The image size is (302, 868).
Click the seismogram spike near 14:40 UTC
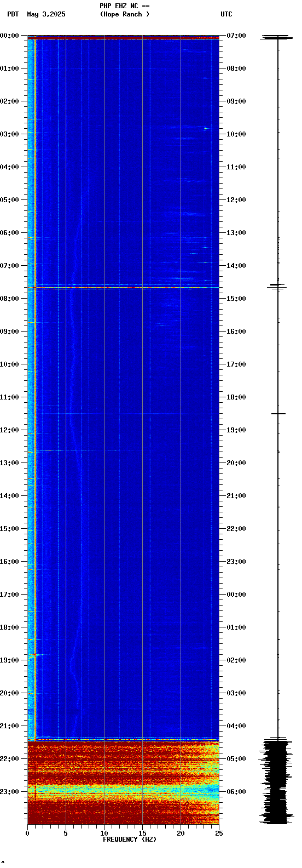[x=277, y=286]
